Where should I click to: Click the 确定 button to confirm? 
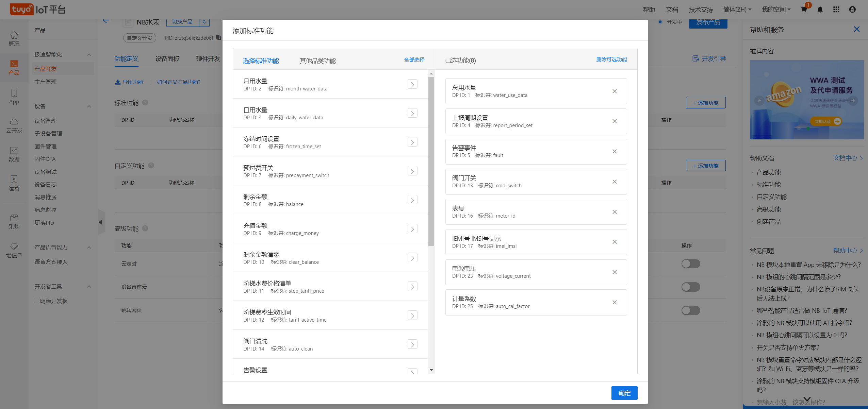coord(624,393)
